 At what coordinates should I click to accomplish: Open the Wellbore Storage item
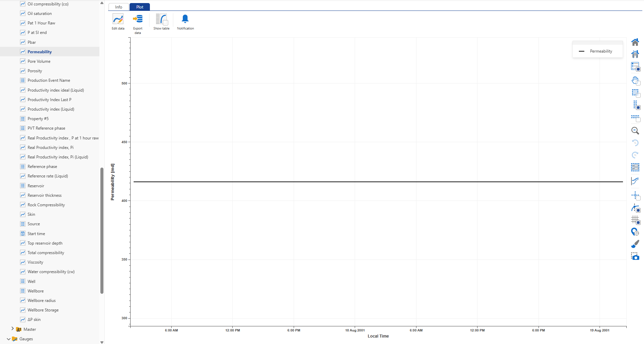coord(43,310)
